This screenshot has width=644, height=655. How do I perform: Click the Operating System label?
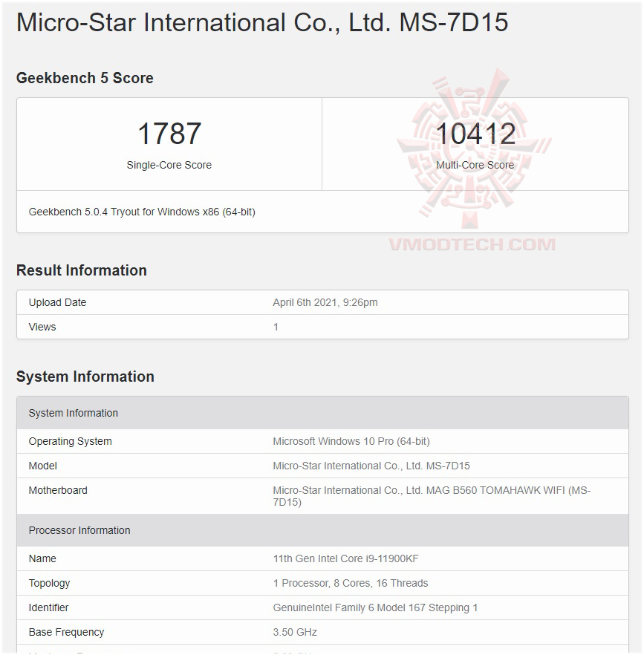point(71,441)
